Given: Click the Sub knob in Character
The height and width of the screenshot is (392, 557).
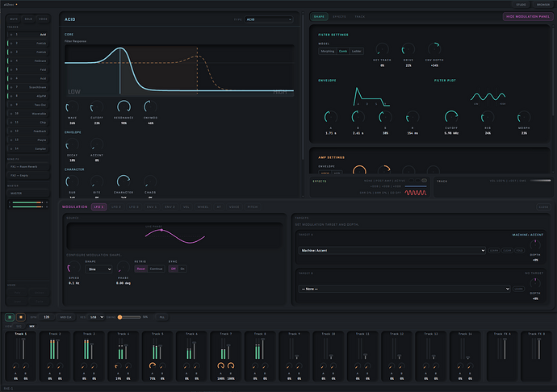Looking at the screenshot, I should tap(72, 181).
